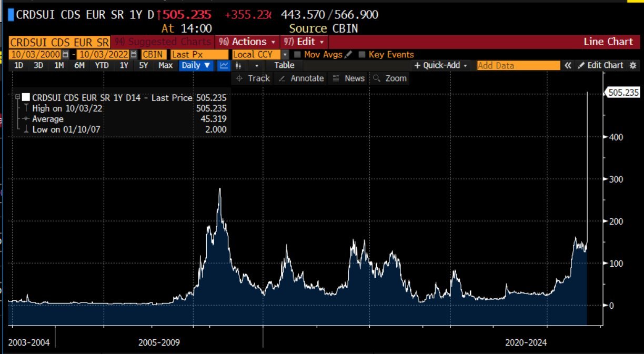Image resolution: width=644 pixels, height=354 pixels.
Task: Click the 2005-2009 timeline label
Action: tap(159, 342)
